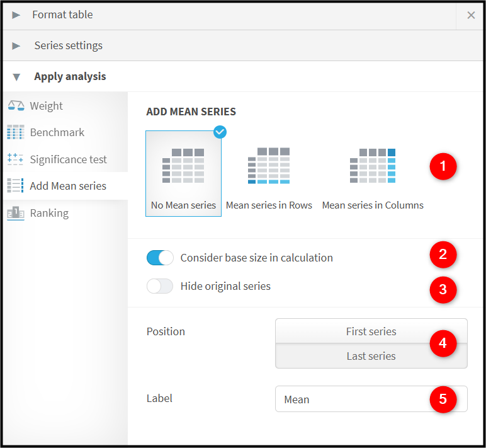Screen dimensions: 486x448
Task: Select the Add Mean series tab
Action: [65, 186]
